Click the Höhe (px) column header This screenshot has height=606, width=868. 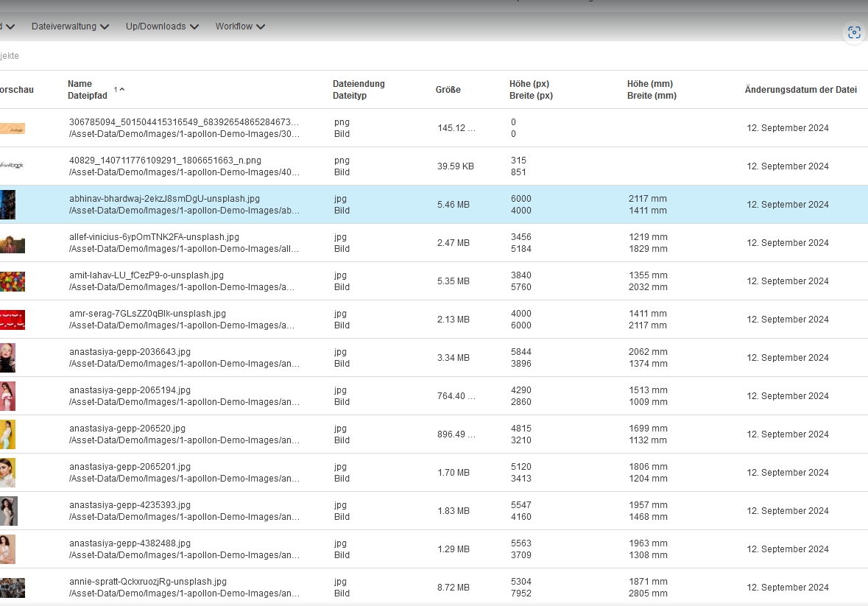(529, 84)
